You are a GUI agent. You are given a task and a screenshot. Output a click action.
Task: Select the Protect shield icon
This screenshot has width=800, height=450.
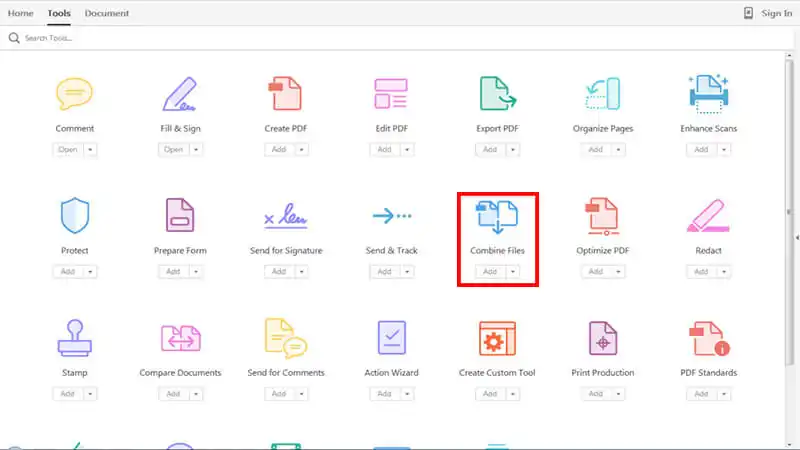[x=75, y=216]
